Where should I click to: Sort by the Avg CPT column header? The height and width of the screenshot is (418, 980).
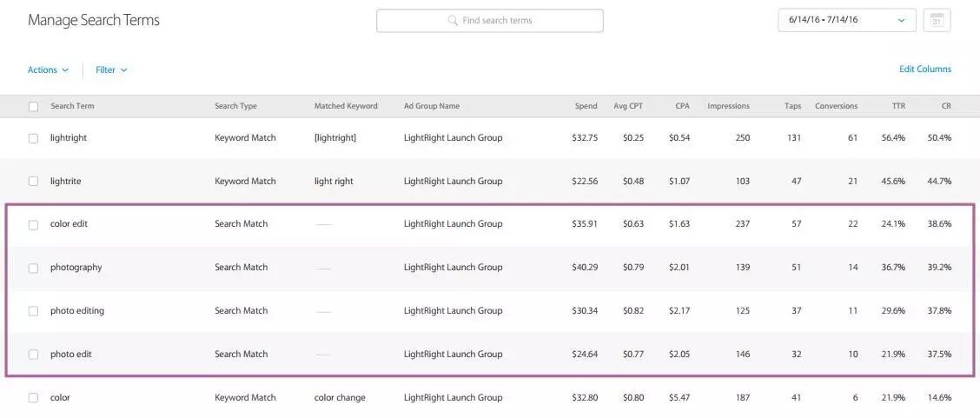pos(628,106)
